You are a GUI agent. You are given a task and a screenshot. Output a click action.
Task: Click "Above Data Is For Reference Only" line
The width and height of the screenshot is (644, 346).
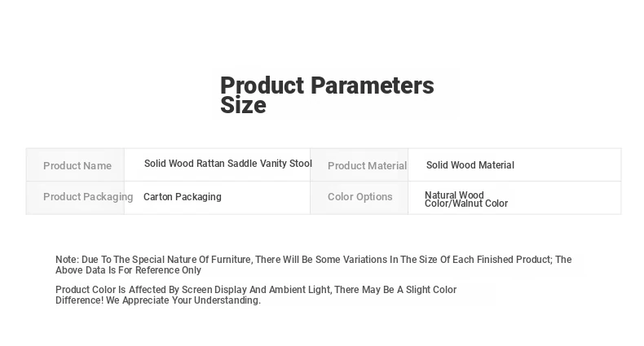click(x=128, y=270)
